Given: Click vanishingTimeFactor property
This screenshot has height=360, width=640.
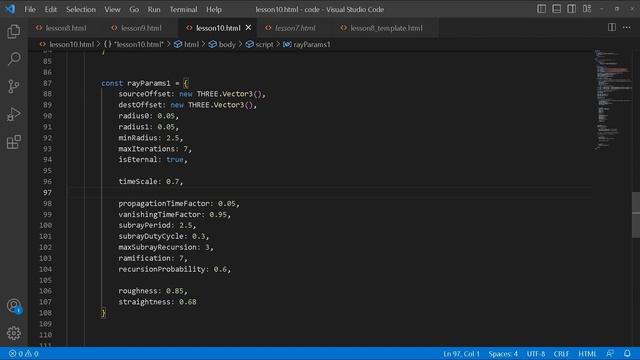Looking at the screenshot, I should click(x=160, y=214).
